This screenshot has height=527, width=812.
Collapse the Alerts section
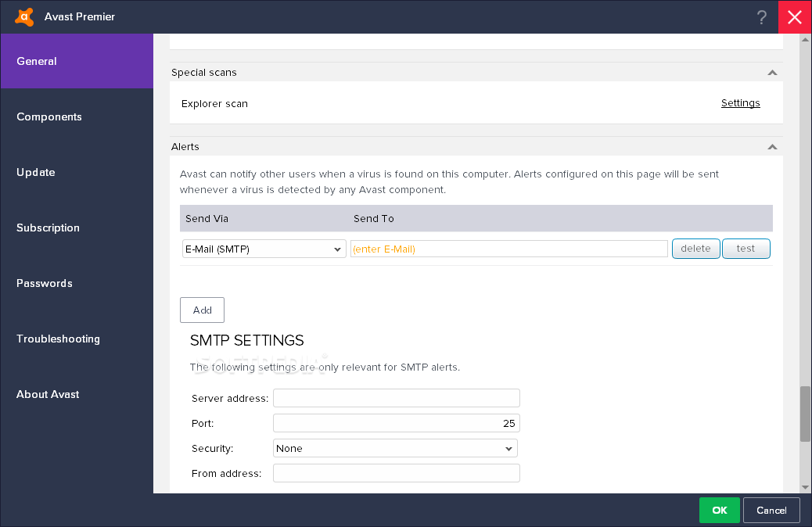click(x=772, y=147)
